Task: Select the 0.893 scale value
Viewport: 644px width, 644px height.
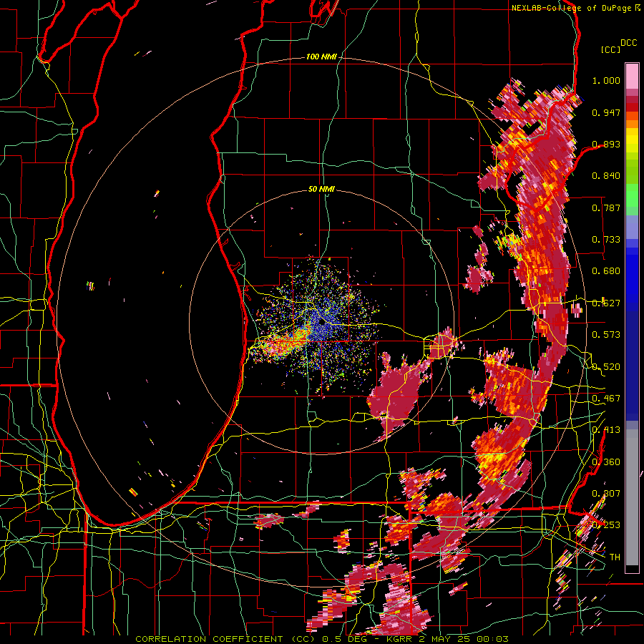Action: [606, 144]
